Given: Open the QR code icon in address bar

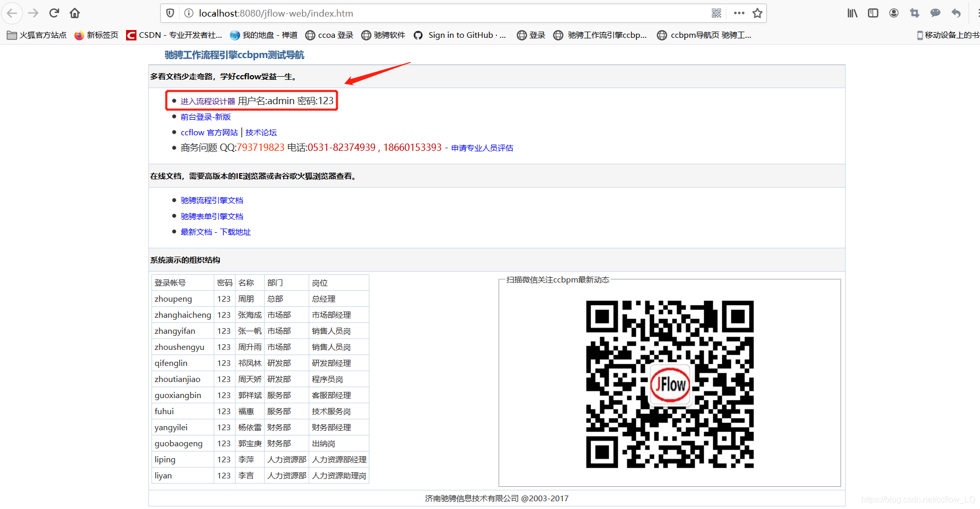Looking at the screenshot, I should (x=716, y=13).
